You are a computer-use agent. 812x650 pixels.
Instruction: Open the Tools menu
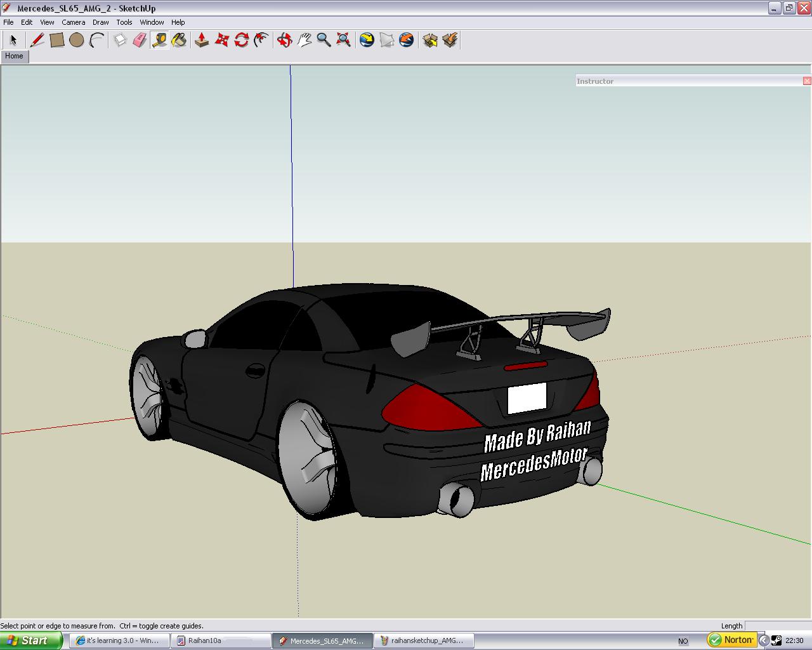tap(124, 22)
